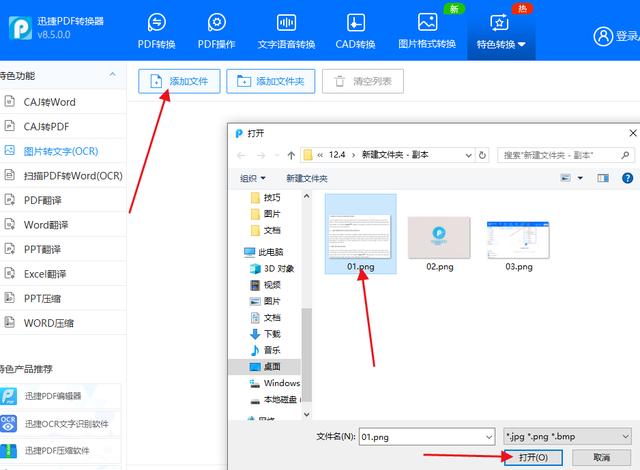
Task: Open the 图片格式转换 tab
Action: (x=427, y=31)
